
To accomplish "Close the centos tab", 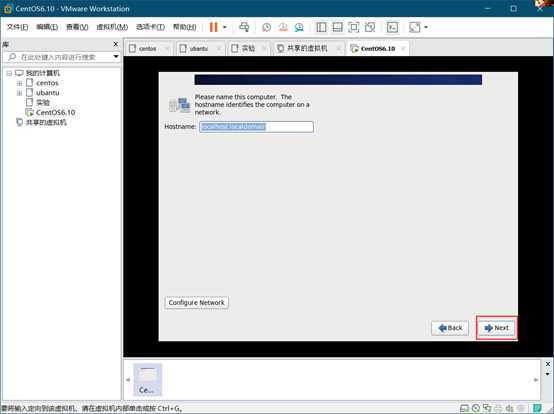I will coord(167,48).
